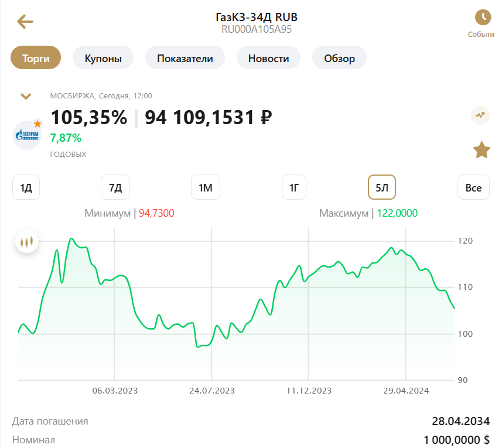The width and height of the screenshot is (495, 448).
Task: Click the 120 price axis label
Action: click(x=465, y=241)
